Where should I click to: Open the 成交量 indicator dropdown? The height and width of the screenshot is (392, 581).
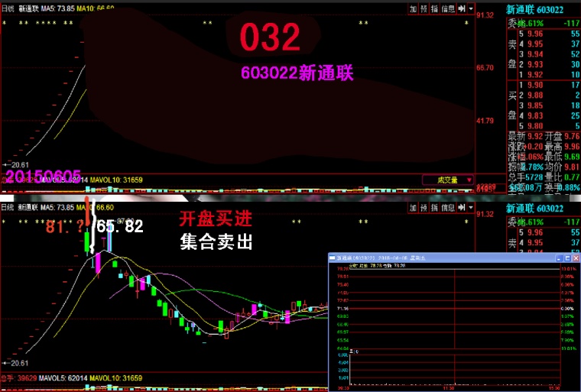pyautogui.click(x=448, y=180)
